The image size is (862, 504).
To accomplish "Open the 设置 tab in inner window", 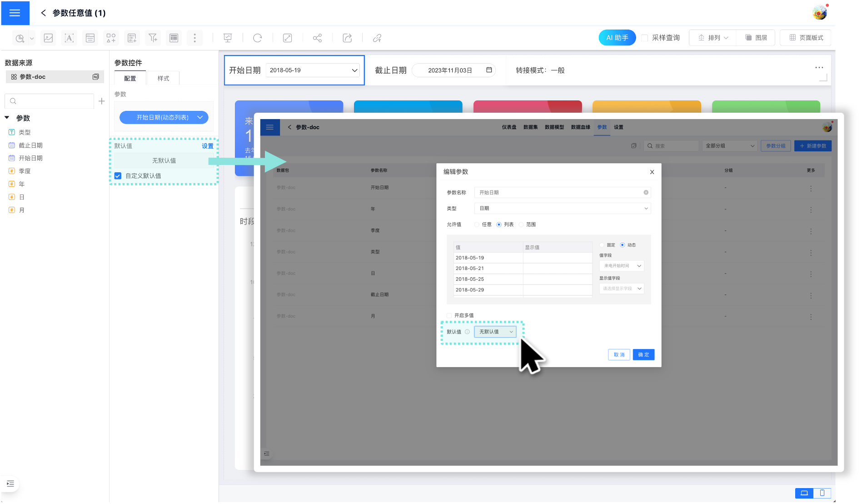I will click(618, 127).
